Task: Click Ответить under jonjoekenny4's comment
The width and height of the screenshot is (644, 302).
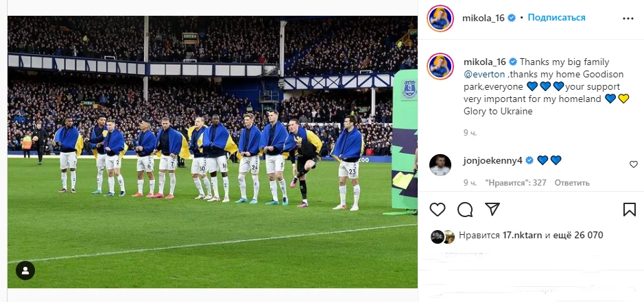Action: (571, 183)
